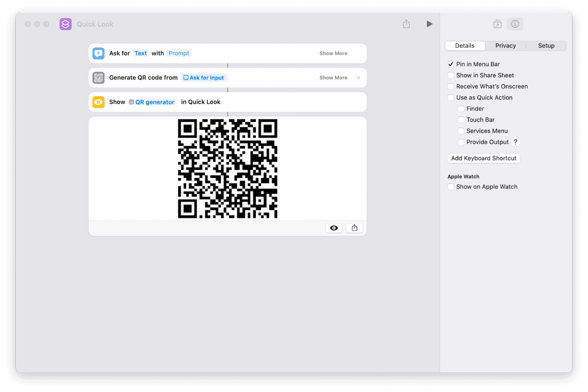588x392 pixels.
Task: Expand Show More on Ask for action
Action: pos(333,53)
